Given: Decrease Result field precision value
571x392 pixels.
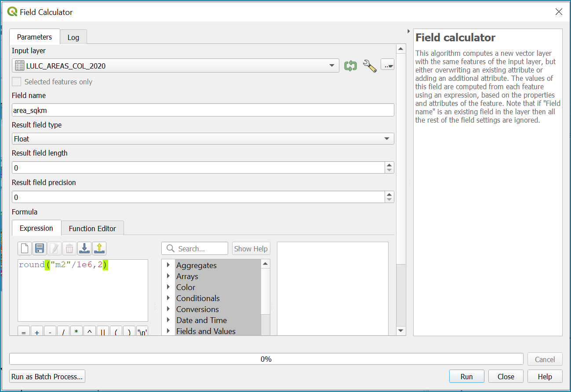Looking at the screenshot, I should [389, 200].
